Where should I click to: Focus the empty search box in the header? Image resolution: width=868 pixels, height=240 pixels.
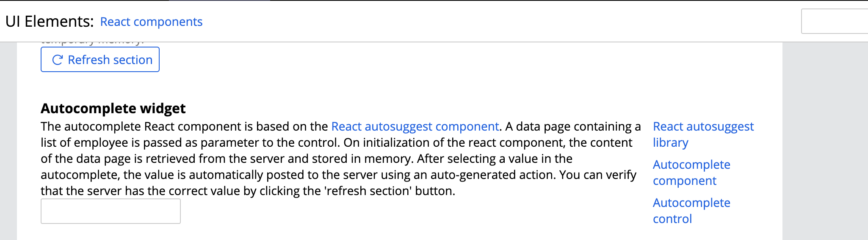pos(834,21)
